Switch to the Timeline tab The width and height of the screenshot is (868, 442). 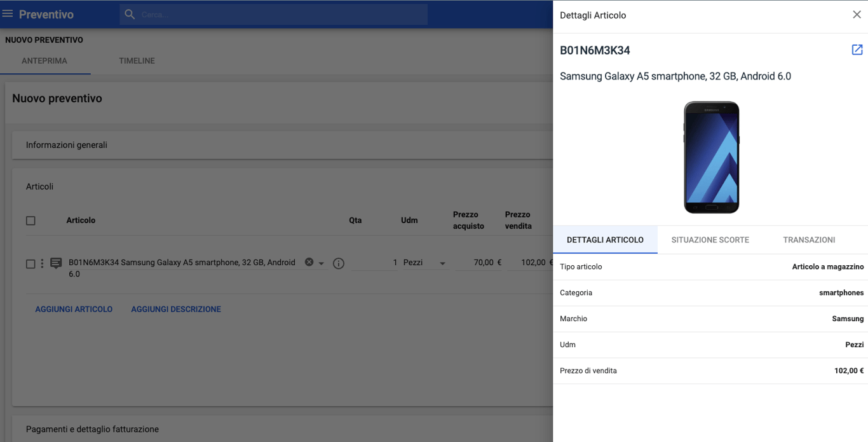tap(137, 61)
